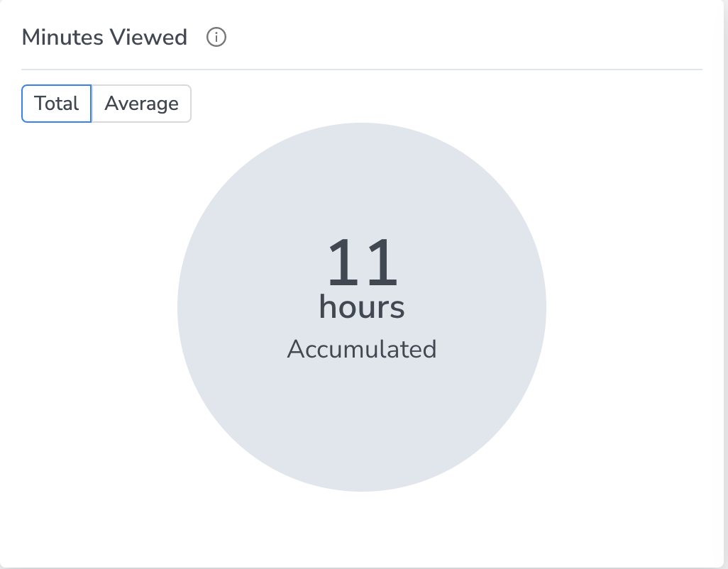This screenshot has width=728, height=569.
Task: Click the Accumulated label
Action: click(x=362, y=349)
